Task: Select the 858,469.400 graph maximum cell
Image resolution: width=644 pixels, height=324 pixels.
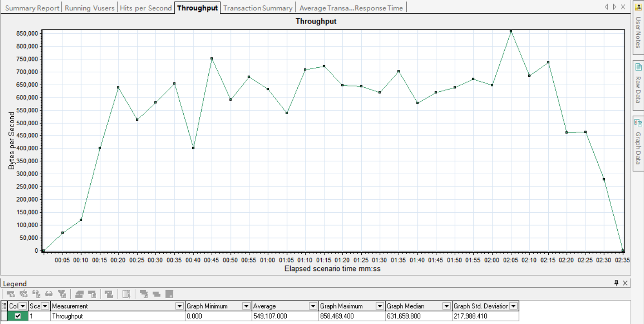Action: coord(352,316)
